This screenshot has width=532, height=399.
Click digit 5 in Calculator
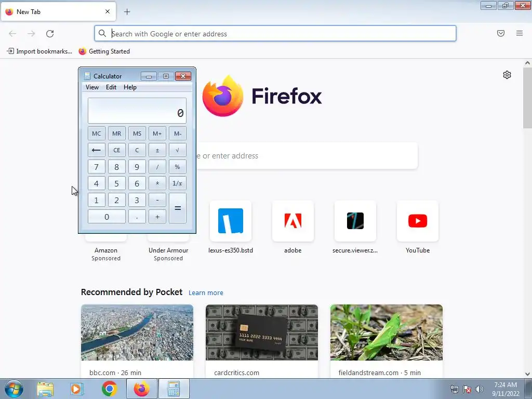[x=117, y=183]
